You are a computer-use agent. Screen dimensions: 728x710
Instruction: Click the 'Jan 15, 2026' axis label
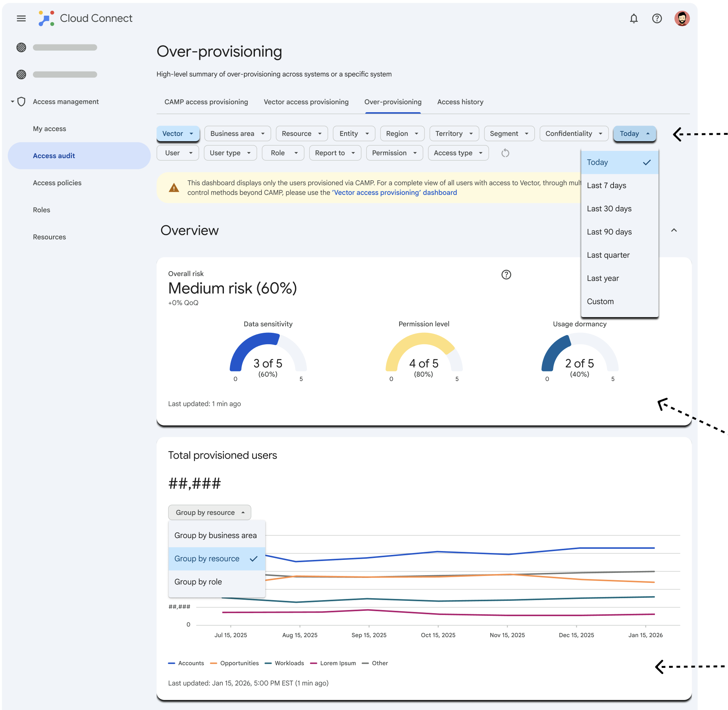click(645, 635)
